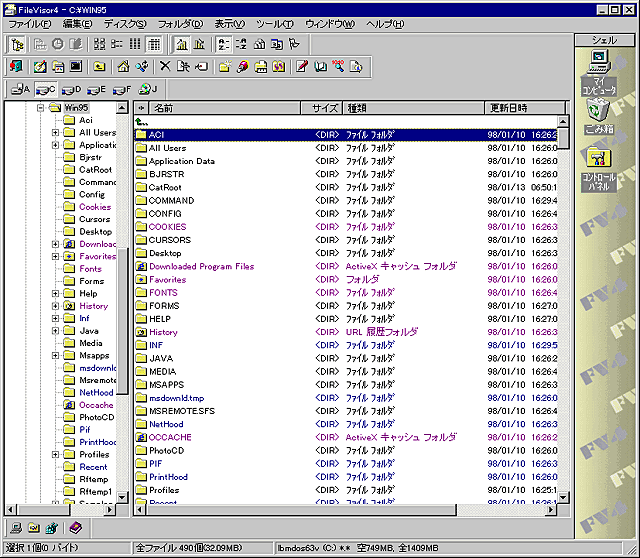
Task: Expand Inf node in folder tree
Action: click(55, 318)
